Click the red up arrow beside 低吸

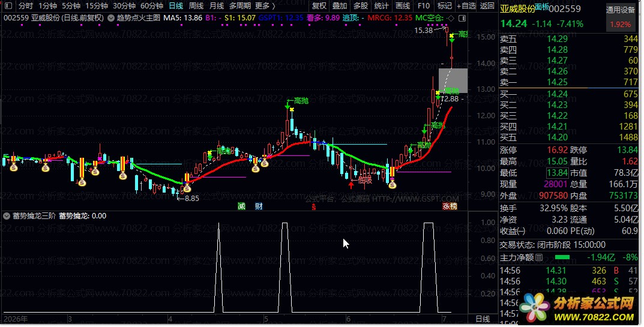(351, 185)
